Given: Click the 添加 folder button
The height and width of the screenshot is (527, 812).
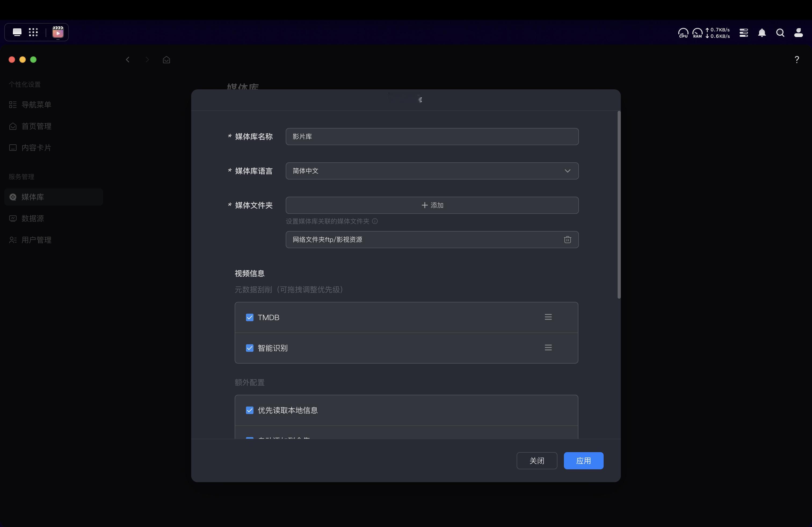Looking at the screenshot, I should [432, 205].
